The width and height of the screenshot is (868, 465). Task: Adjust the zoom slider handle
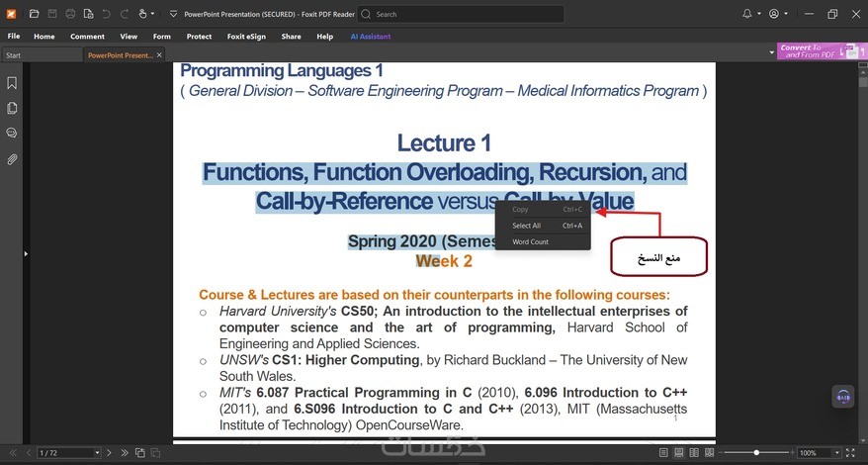click(756, 453)
